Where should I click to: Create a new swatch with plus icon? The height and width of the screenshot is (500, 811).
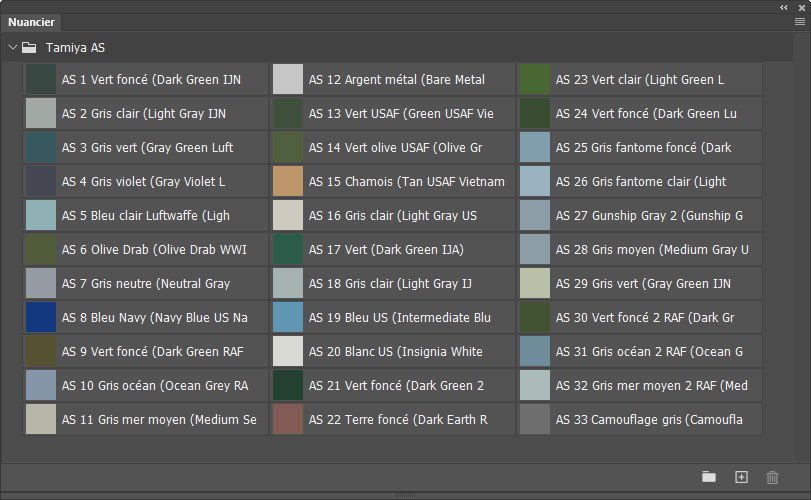click(x=741, y=477)
